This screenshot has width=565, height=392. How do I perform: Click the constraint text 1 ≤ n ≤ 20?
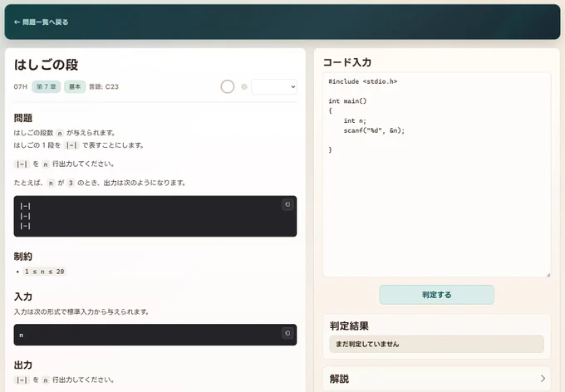pyautogui.click(x=44, y=272)
